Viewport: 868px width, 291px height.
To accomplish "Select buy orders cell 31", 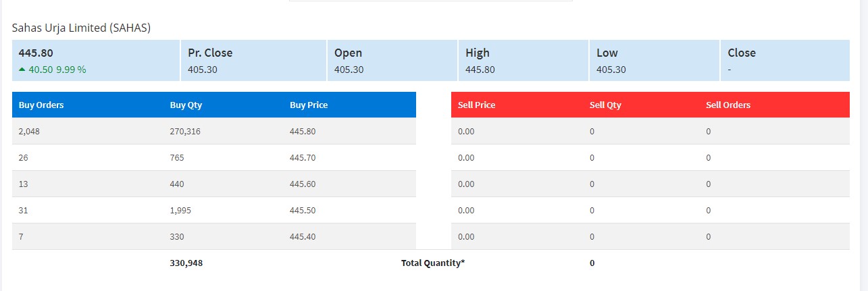I will (x=24, y=211).
